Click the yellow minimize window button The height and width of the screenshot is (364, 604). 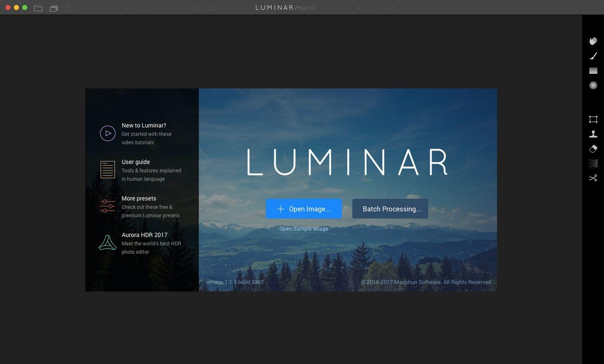[x=17, y=8]
